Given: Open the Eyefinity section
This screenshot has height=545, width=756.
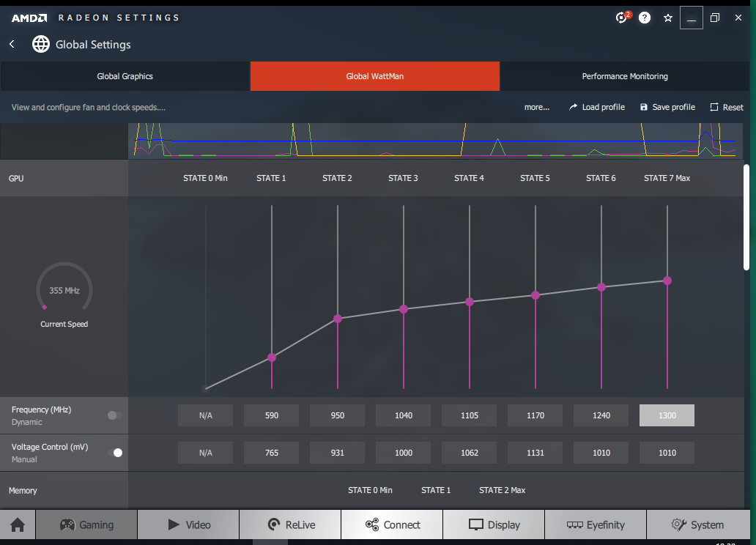Looking at the screenshot, I should coord(596,524).
